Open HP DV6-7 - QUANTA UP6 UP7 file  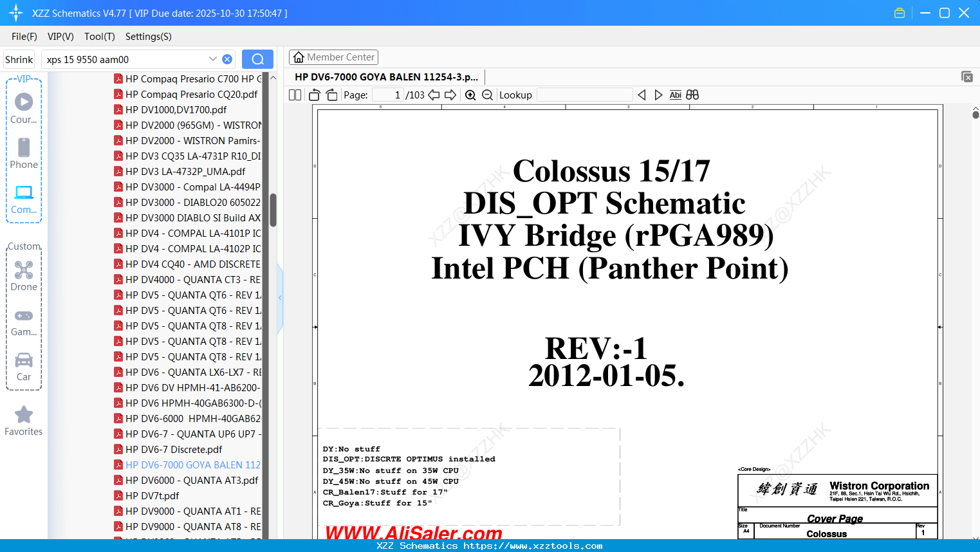coord(188,434)
